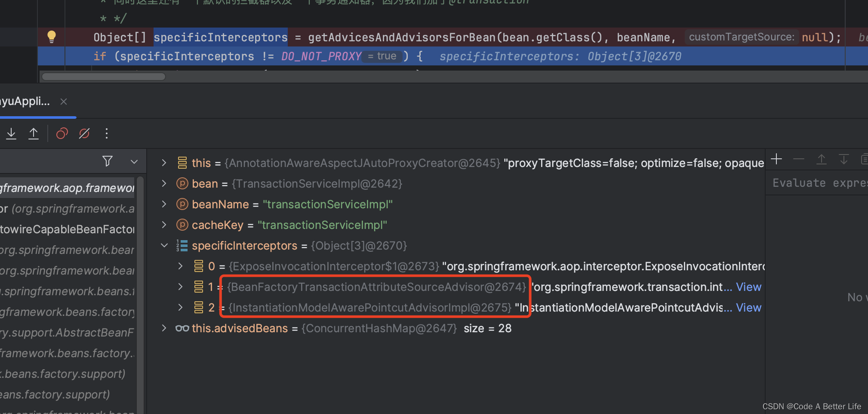The width and height of the screenshot is (868, 414).
Task: Click the move watch up arrow icon
Action: [822, 159]
